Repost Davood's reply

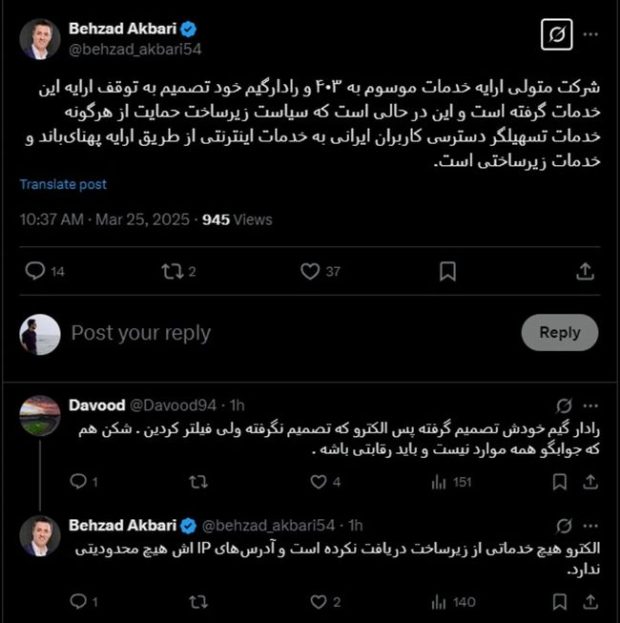199,482
